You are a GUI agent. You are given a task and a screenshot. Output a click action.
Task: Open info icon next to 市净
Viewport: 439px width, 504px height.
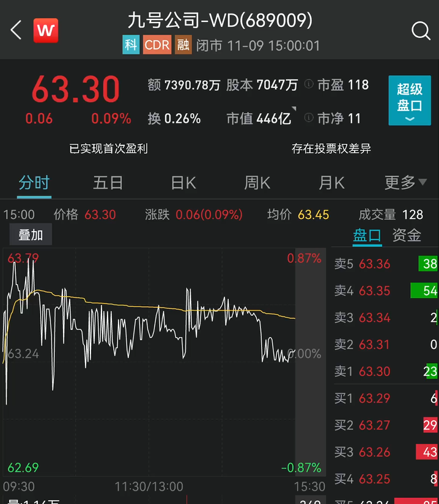309,118
